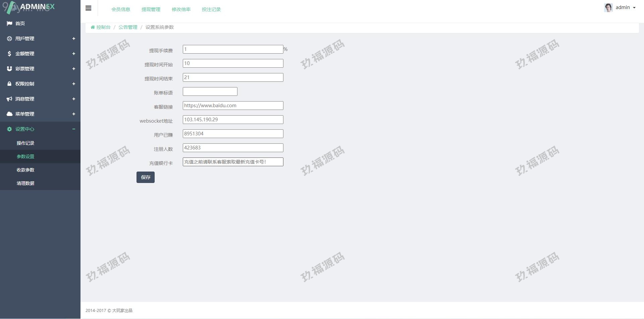The width and height of the screenshot is (644, 319).
Task: Select 收款参数 in the sidebar submenu
Action: [25, 170]
